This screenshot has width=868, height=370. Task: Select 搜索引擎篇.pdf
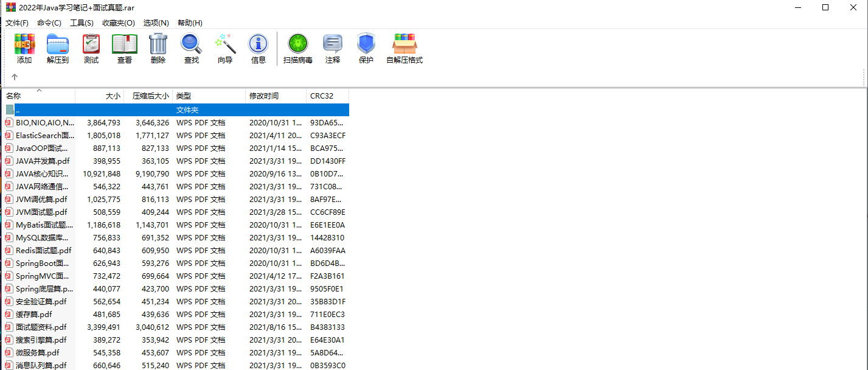point(41,340)
